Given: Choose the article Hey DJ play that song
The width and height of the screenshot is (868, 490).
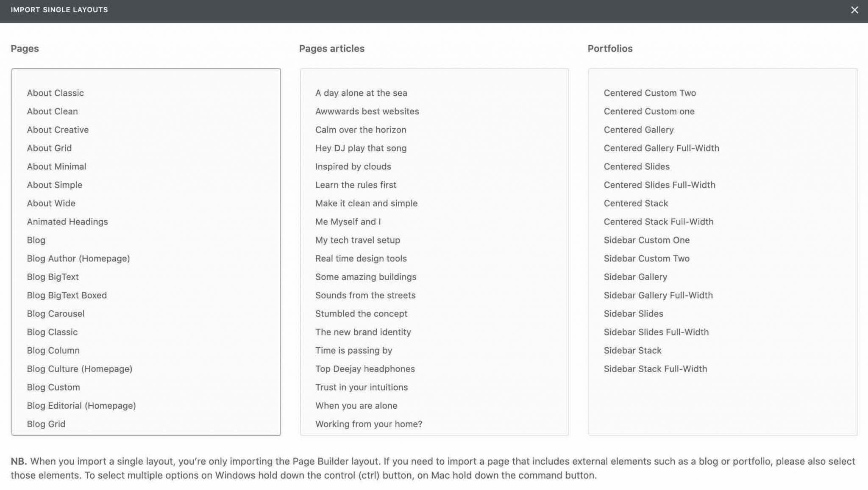Looking at the screenshot, I should coord(361,148).
